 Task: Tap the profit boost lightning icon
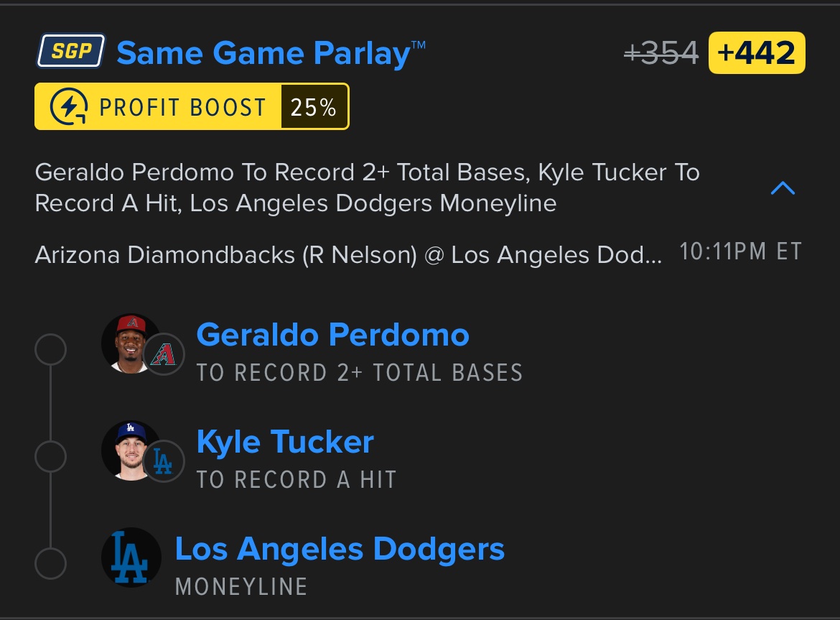pos(70,107)
